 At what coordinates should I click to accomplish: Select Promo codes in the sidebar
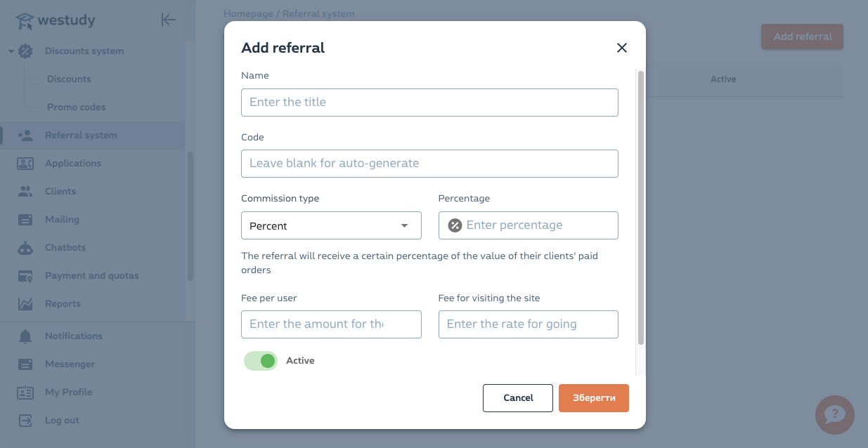tap(76, 107)
